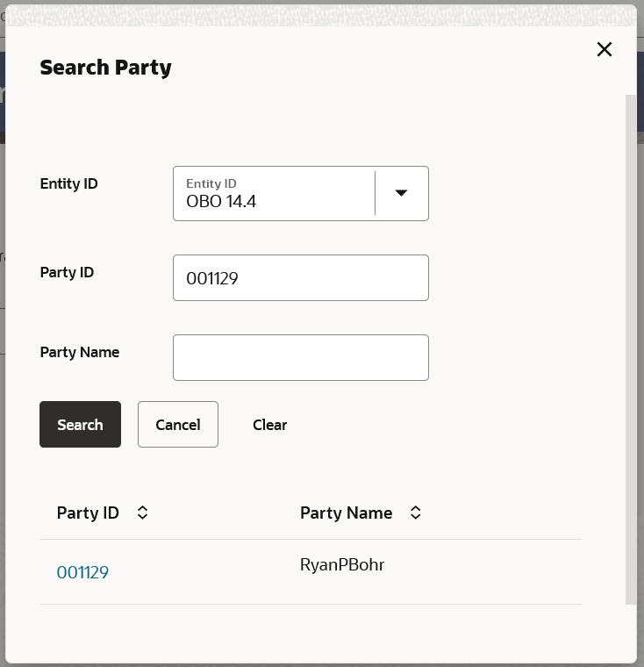Click the Party ID column header text
Screen dimensions: 644x667
88,513
